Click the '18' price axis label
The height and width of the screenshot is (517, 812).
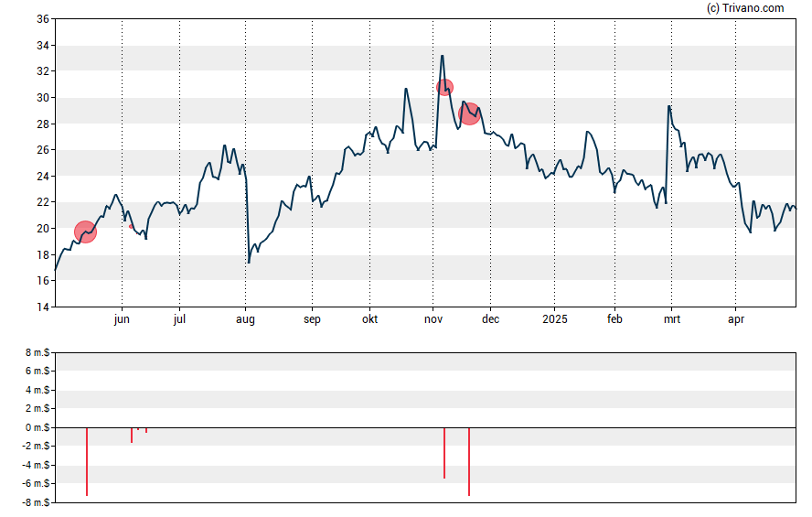pos(43,255)
